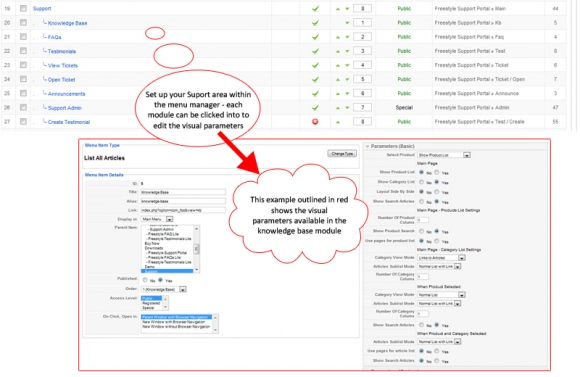The width and height of the screenshot is (580, 377).
Task: Open Category View Mode dropdown showing Links to Articles
Action: tap(441, 257)
